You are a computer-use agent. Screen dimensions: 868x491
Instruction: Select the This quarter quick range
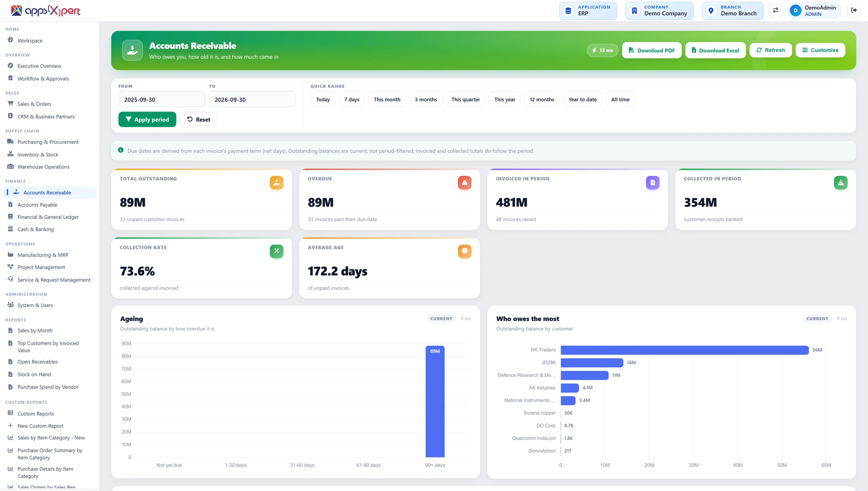(x=466, y=100)
